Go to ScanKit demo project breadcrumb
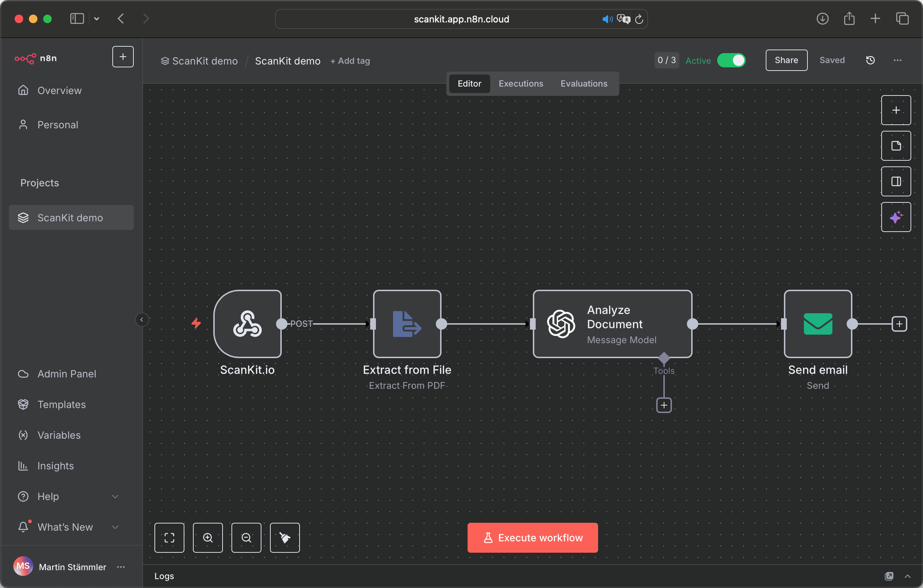Viewport: 923px width, 588px height. pyautogui.click(x=199, y=61)
